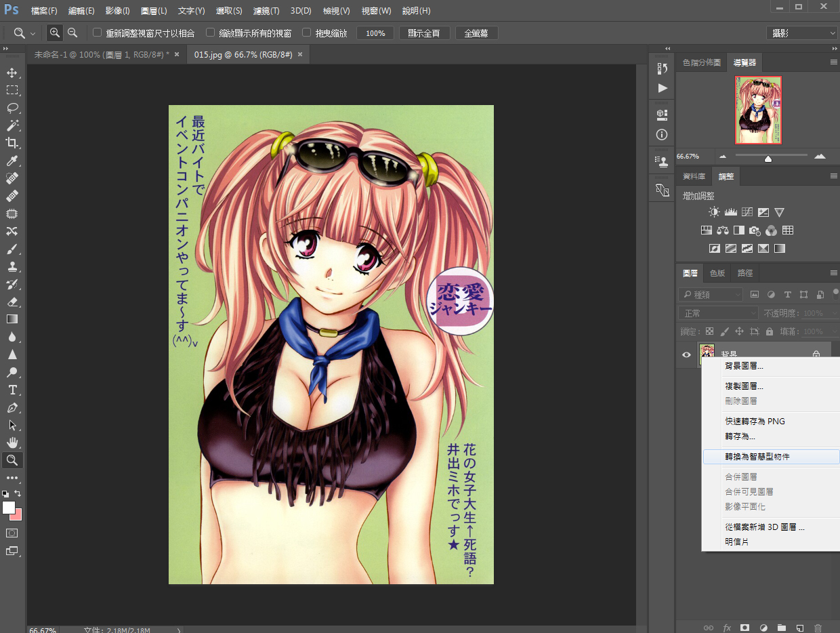840x633 pixels.
Task: Click the foreground color swatch
Action: coord(9,508)
